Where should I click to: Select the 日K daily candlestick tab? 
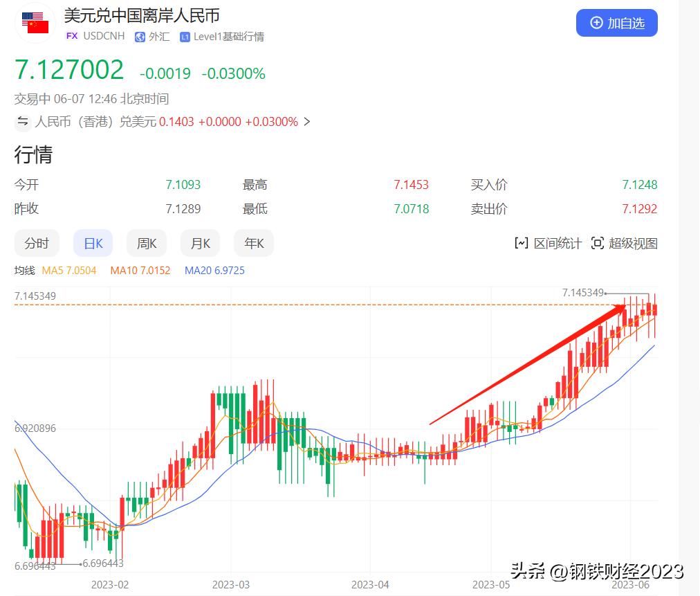(x=93, y=243)
